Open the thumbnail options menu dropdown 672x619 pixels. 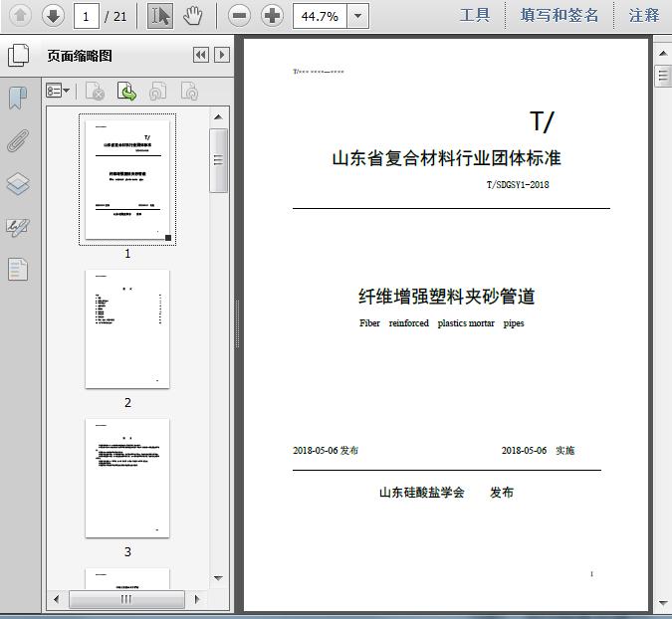(59, 92)
